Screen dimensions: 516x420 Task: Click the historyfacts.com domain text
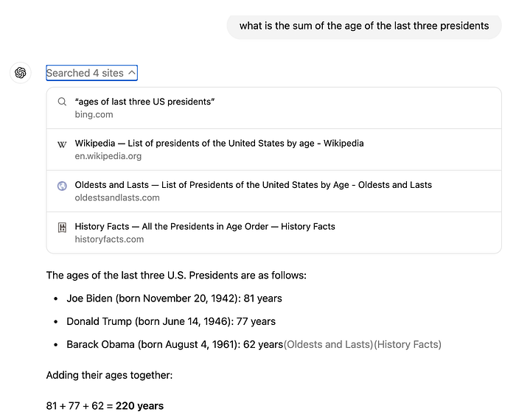(109, 239)
